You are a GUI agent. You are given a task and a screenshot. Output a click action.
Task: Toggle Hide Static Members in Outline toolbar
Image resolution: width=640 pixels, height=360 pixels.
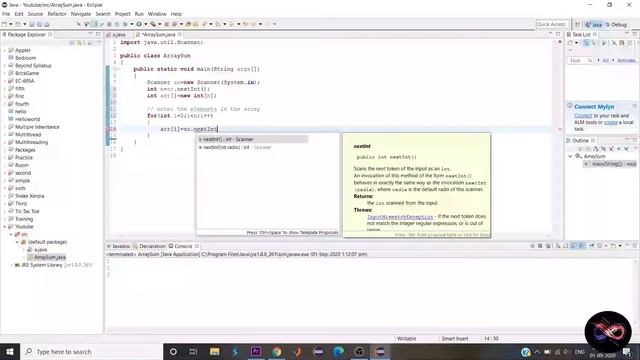[x=611, y=149]
